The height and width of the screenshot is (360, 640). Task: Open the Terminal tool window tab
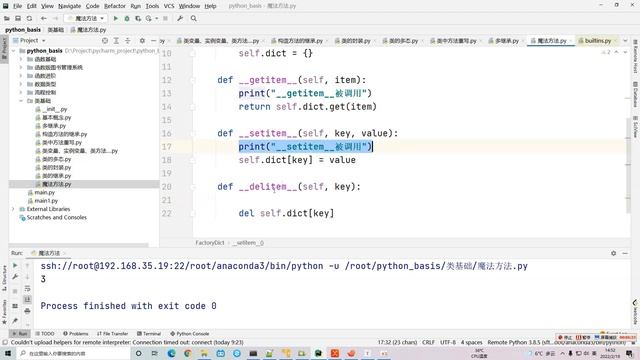click(149, 333)
